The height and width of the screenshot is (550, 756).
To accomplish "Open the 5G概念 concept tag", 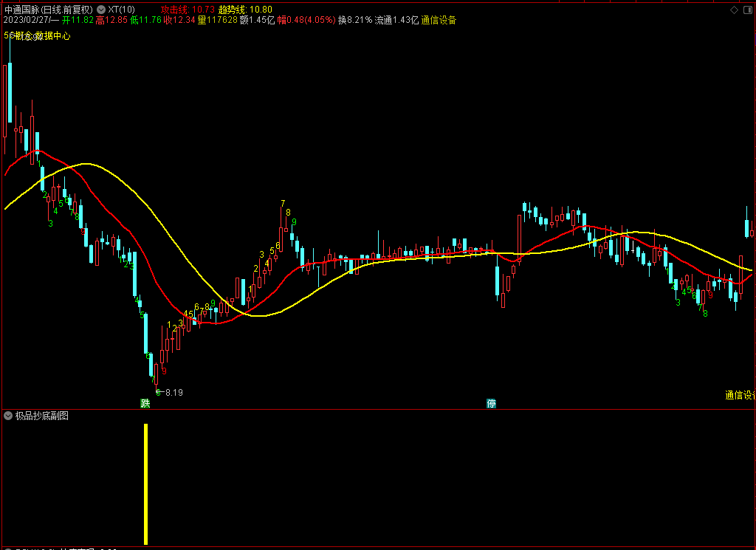I will tap(18, 36).
